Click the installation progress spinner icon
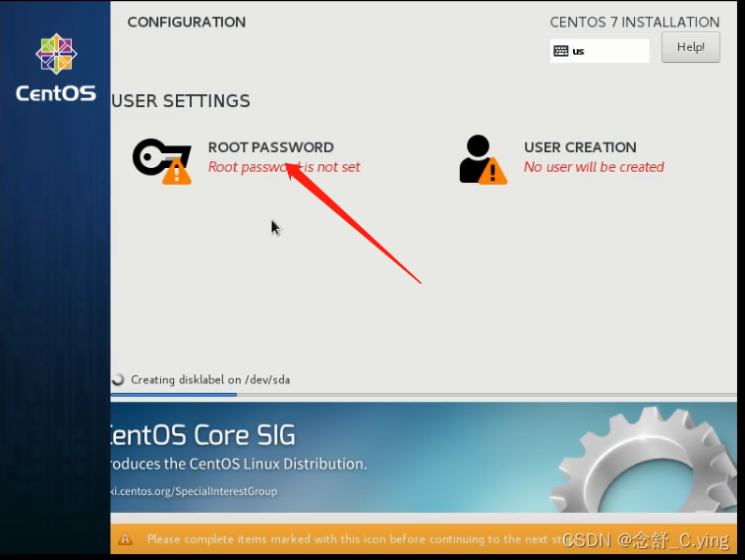The width and height of the screenshot is (745, 560). coord(117,379)
